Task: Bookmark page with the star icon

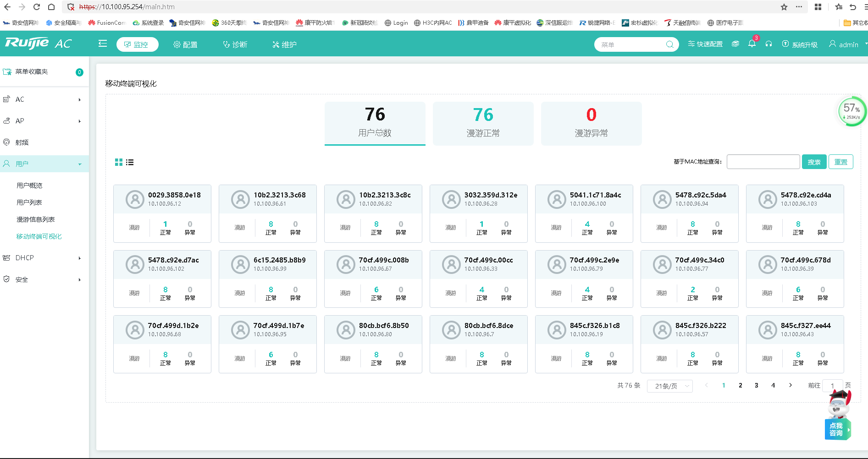Action: (x=784, y=7)
